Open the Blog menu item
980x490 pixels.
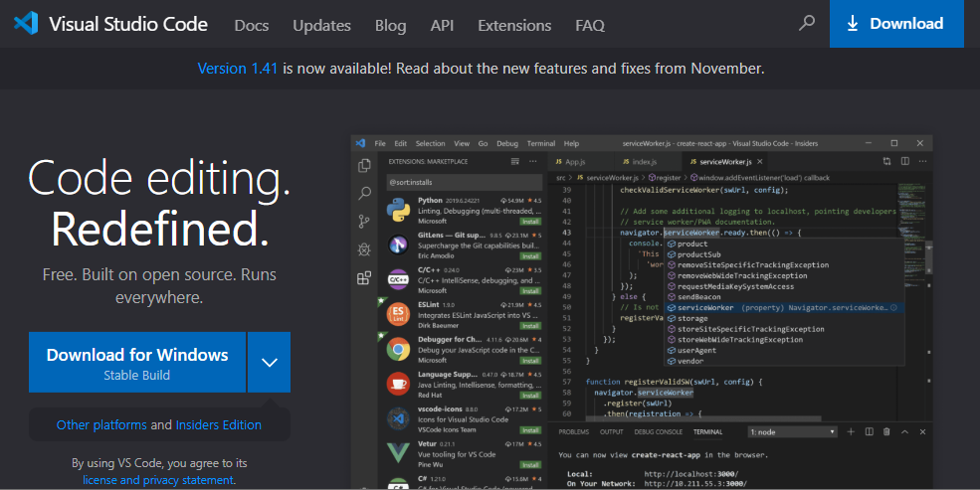[x=391, y=25]
